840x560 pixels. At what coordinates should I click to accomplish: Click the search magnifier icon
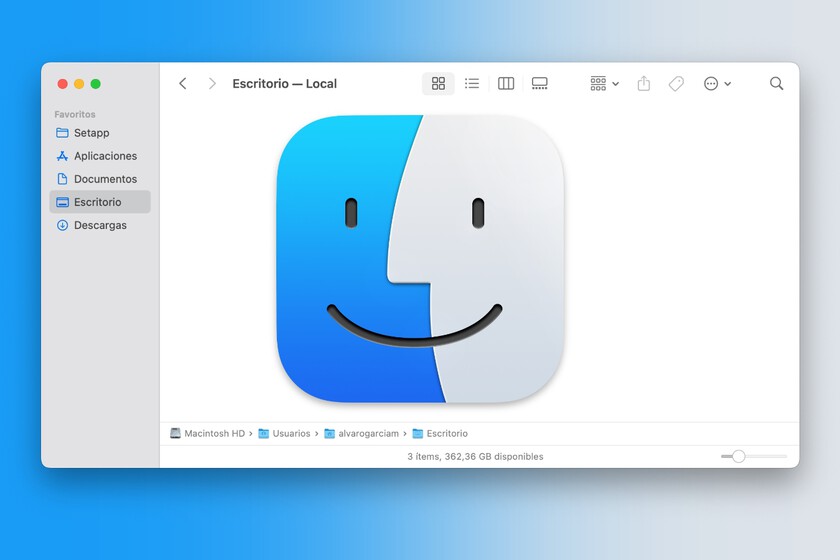pyautogui.click(x=776, y=84)
